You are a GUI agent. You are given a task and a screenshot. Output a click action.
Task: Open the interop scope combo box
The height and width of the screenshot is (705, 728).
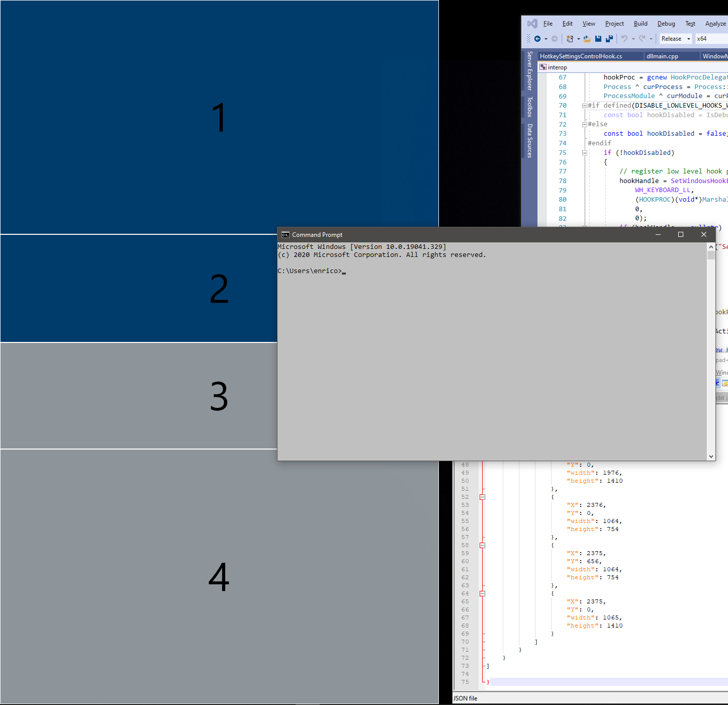(x=633, y=67)
